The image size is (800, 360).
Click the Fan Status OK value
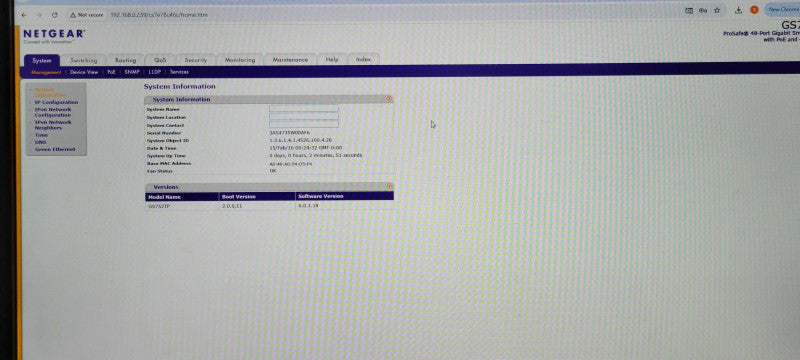coord(273,171)
